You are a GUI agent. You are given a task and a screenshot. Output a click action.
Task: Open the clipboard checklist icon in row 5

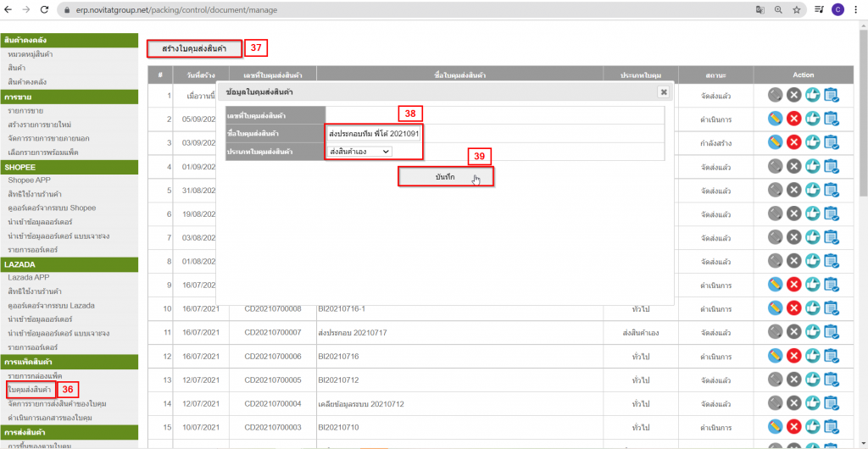click(831, 191)
